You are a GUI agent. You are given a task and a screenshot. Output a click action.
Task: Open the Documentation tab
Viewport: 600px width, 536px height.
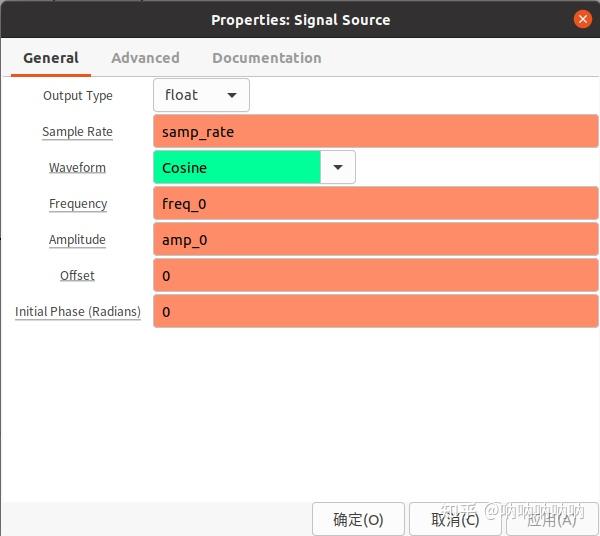pos(267,58)
